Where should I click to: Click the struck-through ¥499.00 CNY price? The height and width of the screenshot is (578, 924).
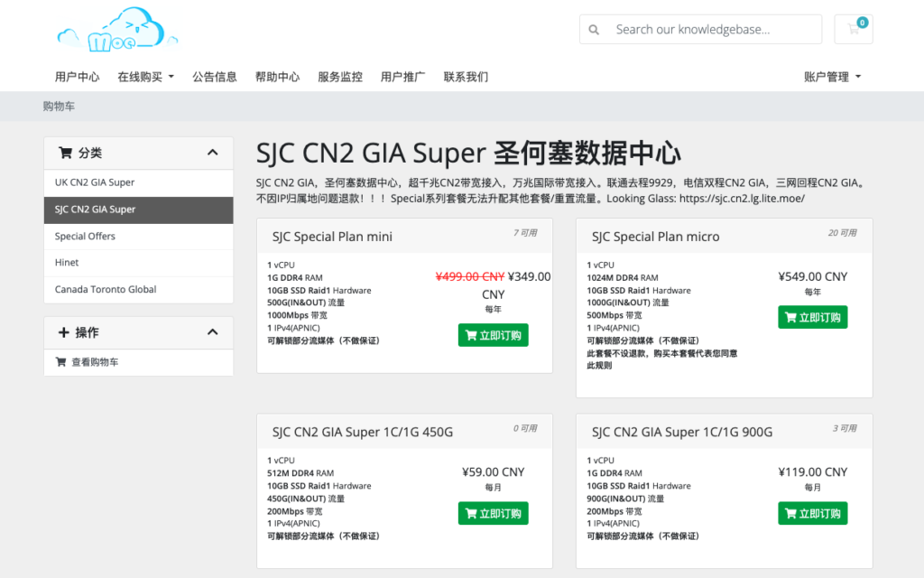click(469, 276)
